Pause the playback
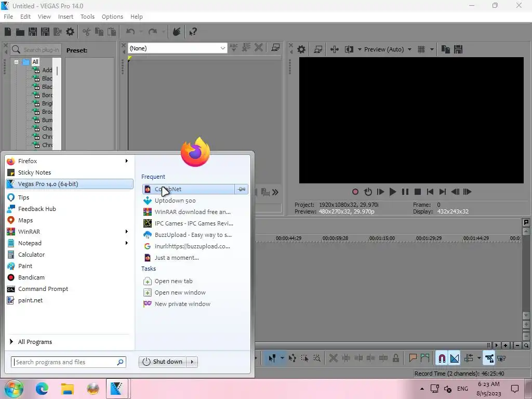This screenshot has width=532, height=399. click(x=405, y=192)
